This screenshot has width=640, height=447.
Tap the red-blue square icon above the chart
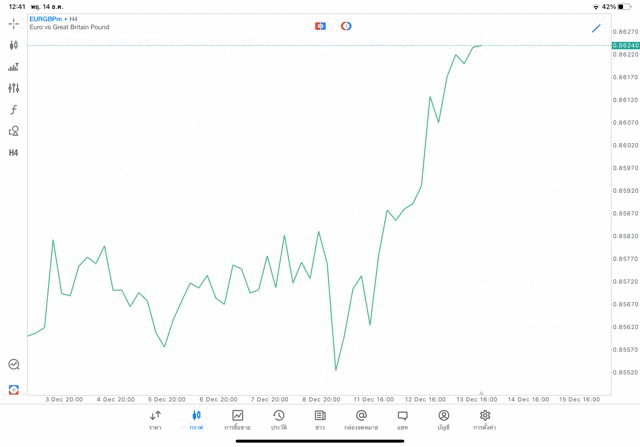click(x=320, y=26)
